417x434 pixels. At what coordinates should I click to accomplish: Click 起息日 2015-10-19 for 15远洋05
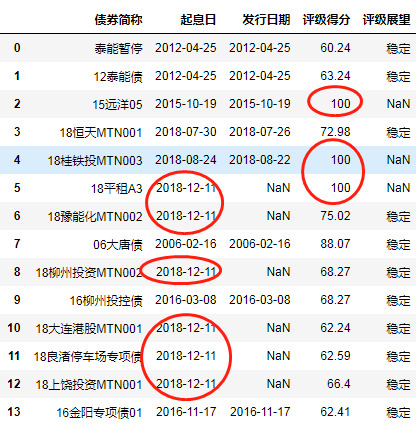click(x=186, y=104)
